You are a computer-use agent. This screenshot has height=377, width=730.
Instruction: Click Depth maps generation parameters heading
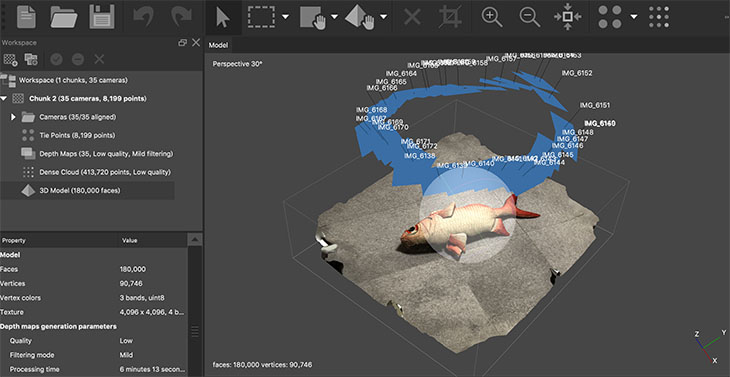(x=58, y=326)
